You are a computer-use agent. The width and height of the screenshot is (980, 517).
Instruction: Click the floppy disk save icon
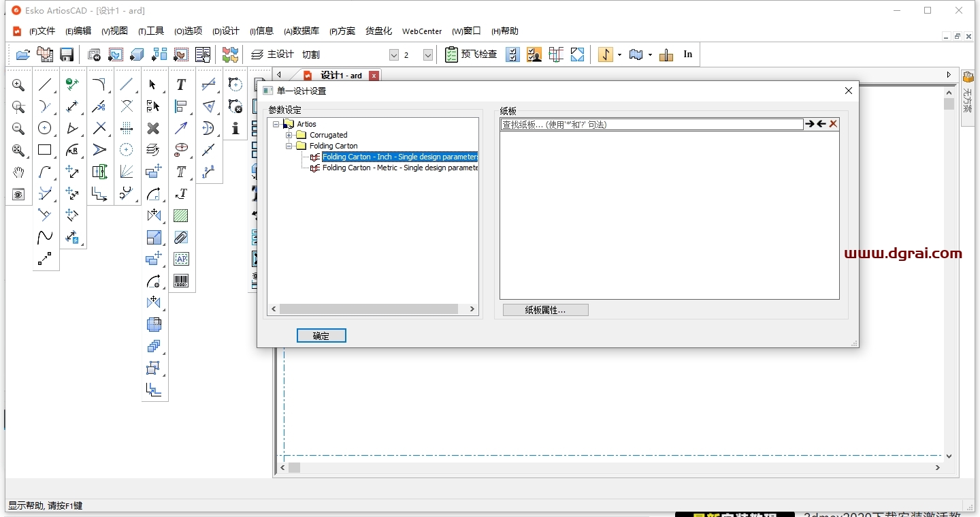point(67,54)
